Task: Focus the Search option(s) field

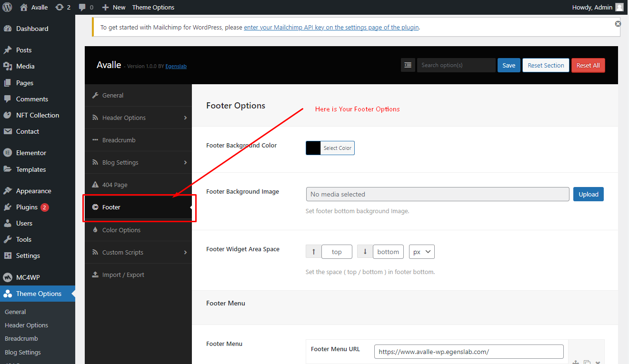Action: 456,65
